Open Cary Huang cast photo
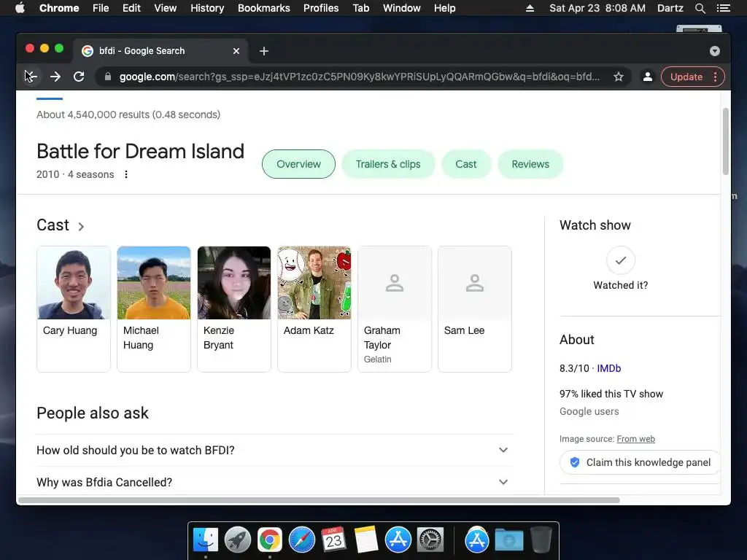747x560 pixels. click(74, 283)
